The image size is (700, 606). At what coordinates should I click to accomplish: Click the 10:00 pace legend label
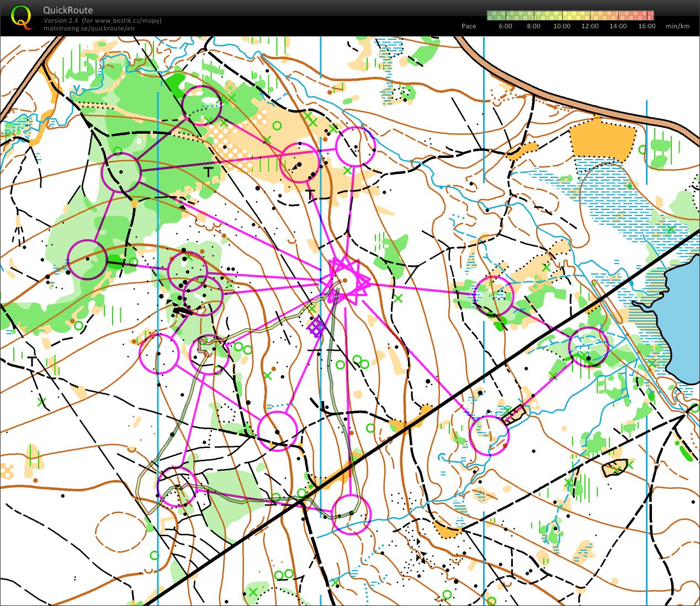click(x=561, y=26)
